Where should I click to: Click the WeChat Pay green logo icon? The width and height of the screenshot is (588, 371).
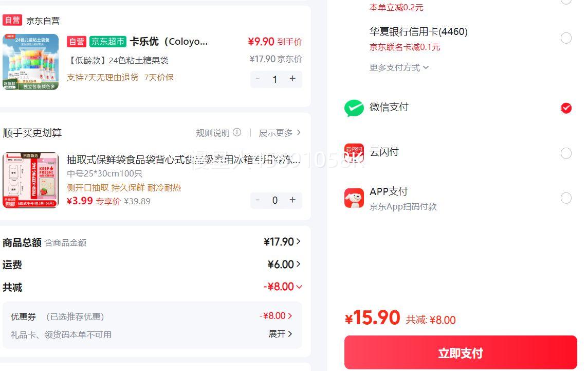354,108
